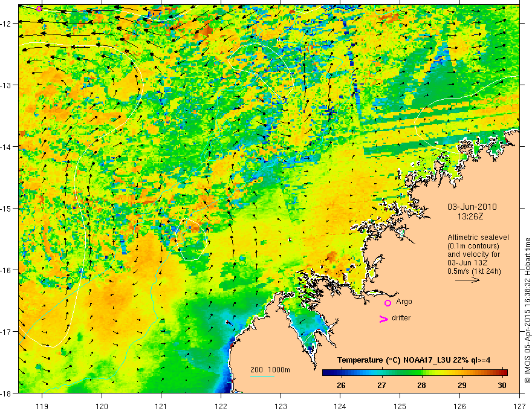
Task: Click the '-16' latitude axis label
Action: [7, 270]
